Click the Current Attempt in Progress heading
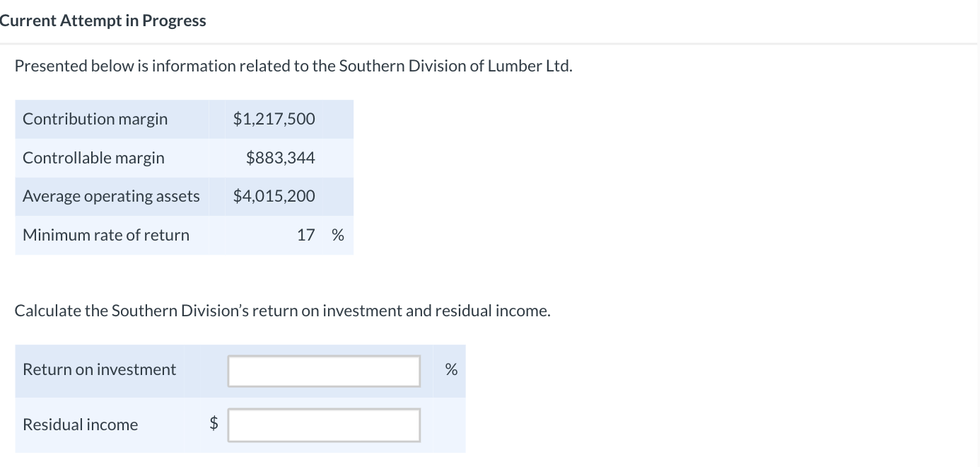Image resolution: width=980 pixels, height=467 pixels. tap(103, 21)
